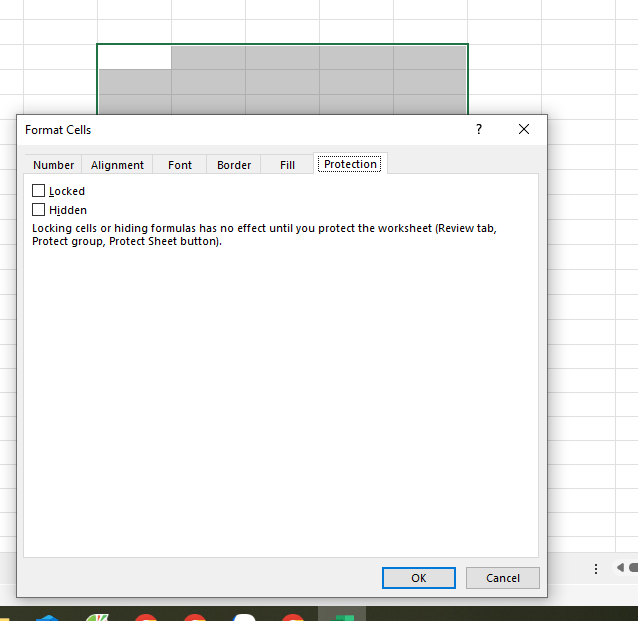Open the Alignment tab
The width and height of the screenshot is (638, 621).
click(117, 165)
